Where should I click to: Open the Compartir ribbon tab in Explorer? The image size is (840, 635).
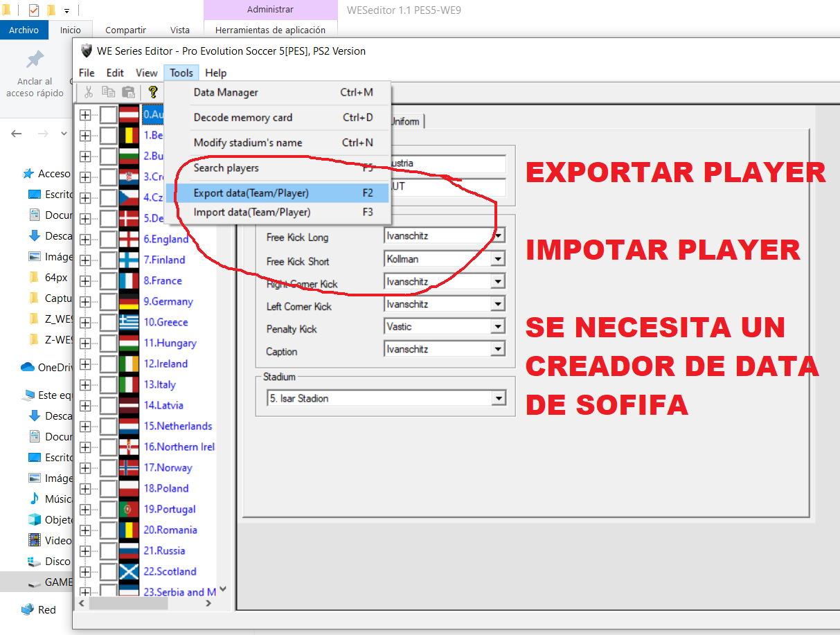pyautogui.click(x=125, y=30)
